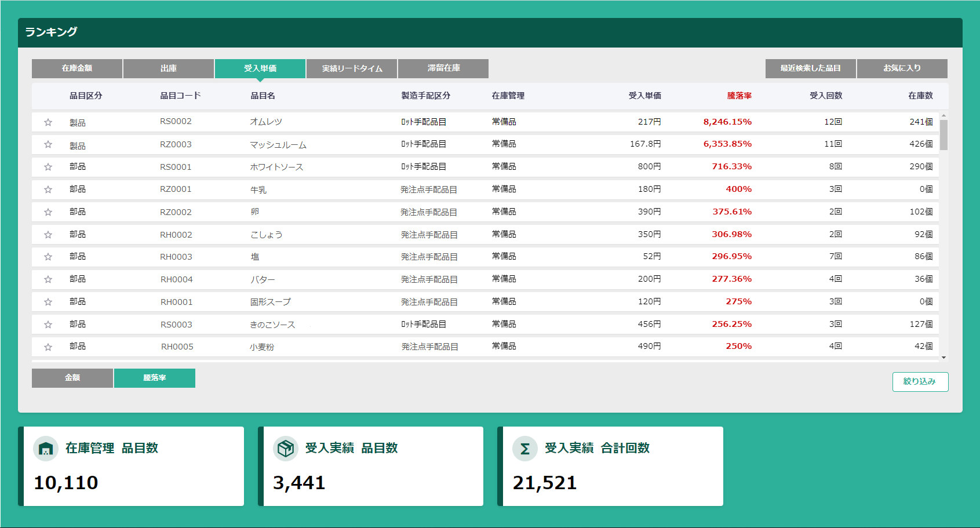Star the オムレツ row as favorite
980x528 pixels.
point(48,122)
